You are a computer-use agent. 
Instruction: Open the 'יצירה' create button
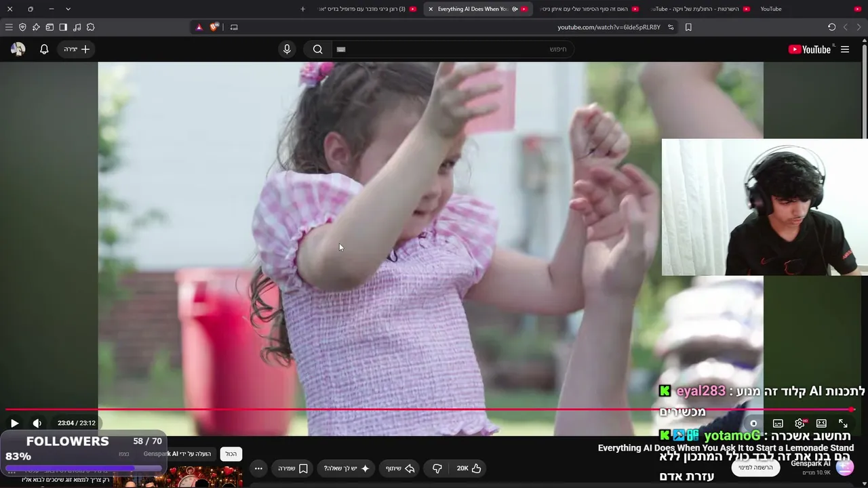point(77,49)
